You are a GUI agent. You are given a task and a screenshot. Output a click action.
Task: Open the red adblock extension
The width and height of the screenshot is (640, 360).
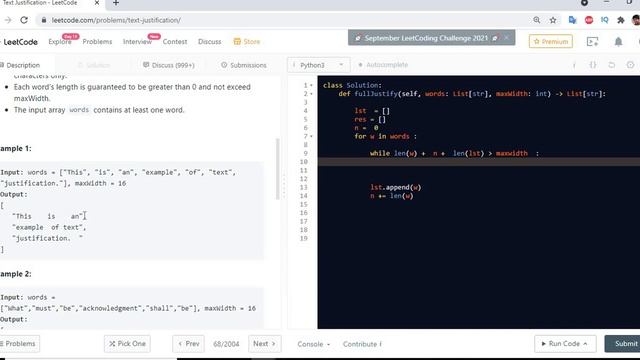pyautogui.click(x=589, y=20)
